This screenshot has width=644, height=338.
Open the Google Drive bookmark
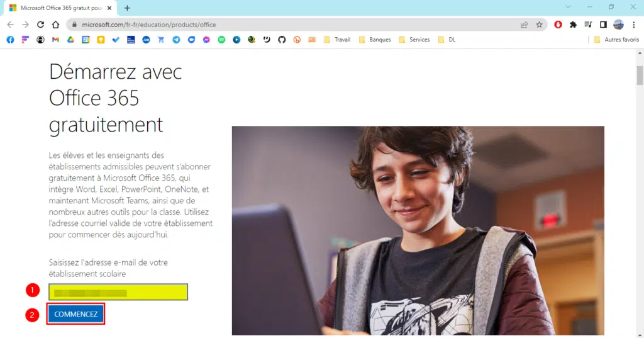(x=70, y=40)
